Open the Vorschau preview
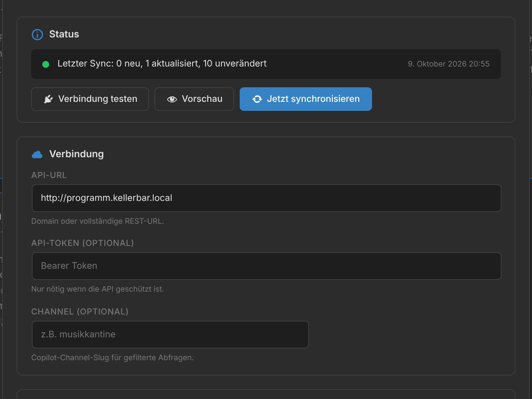This screenshot has width=532, height=399. (194, 99)
